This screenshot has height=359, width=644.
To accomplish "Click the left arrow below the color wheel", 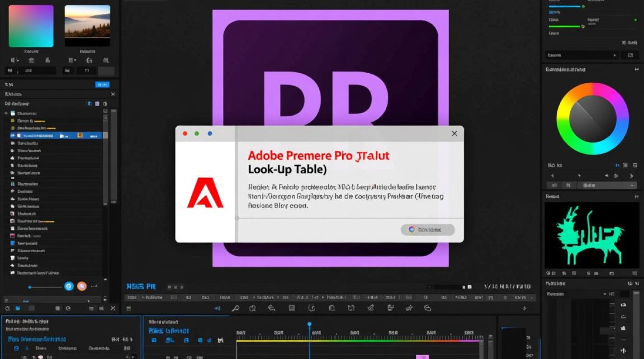I will 552,176.
